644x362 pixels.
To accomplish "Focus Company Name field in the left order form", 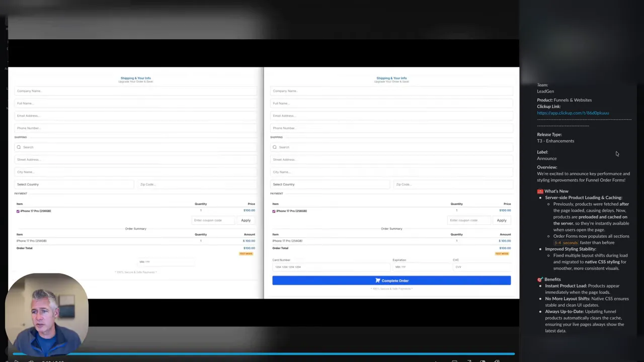I will pyautogui.click(x=135, y=91).
